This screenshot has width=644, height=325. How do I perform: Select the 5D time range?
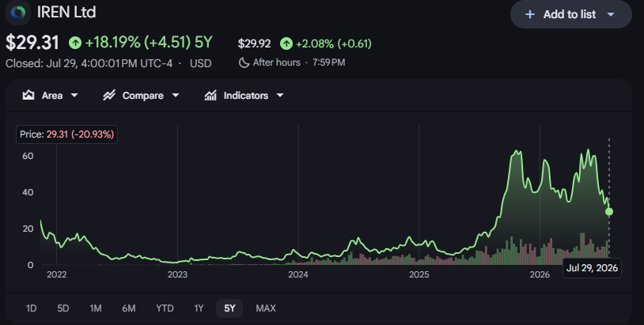point(63,308)
